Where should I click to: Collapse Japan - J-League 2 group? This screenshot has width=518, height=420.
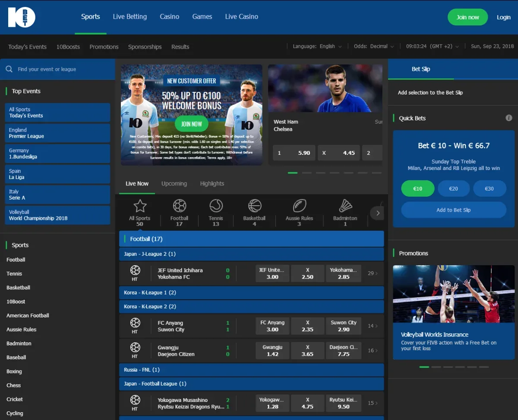[251, 254]
